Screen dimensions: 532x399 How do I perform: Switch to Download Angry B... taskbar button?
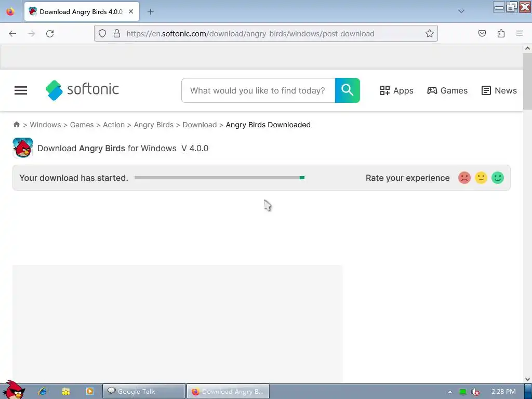click(x=228, y=391)
